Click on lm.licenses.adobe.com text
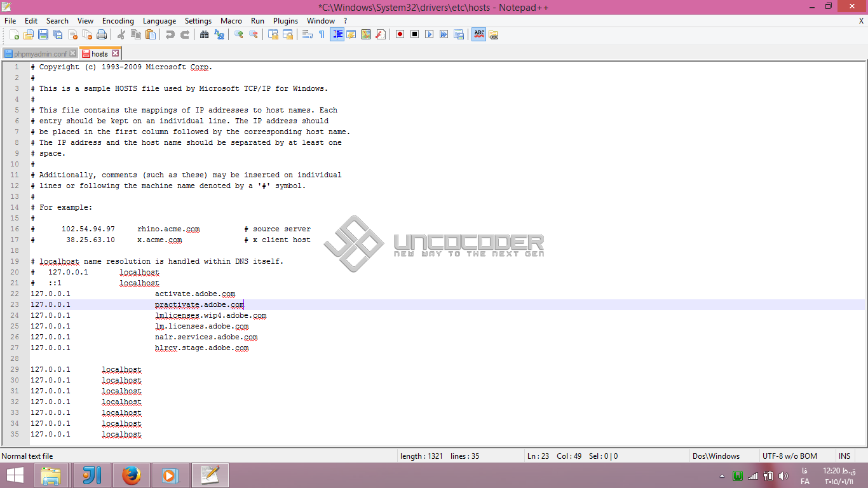 click(x=201, y=327)
